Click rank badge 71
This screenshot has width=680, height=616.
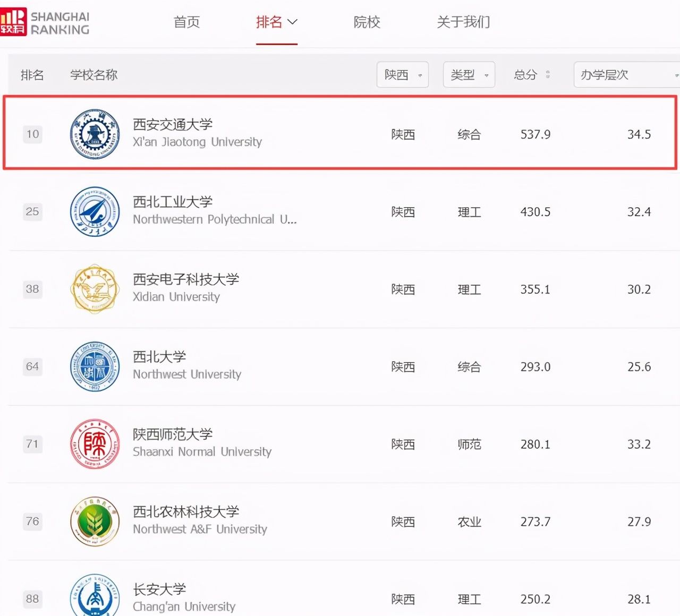[x=32, y=444]
